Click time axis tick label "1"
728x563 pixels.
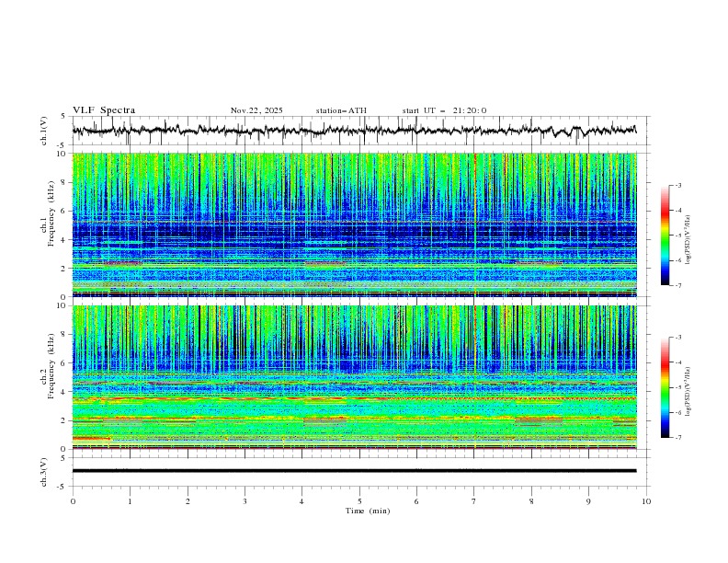(x=130, y=501)
